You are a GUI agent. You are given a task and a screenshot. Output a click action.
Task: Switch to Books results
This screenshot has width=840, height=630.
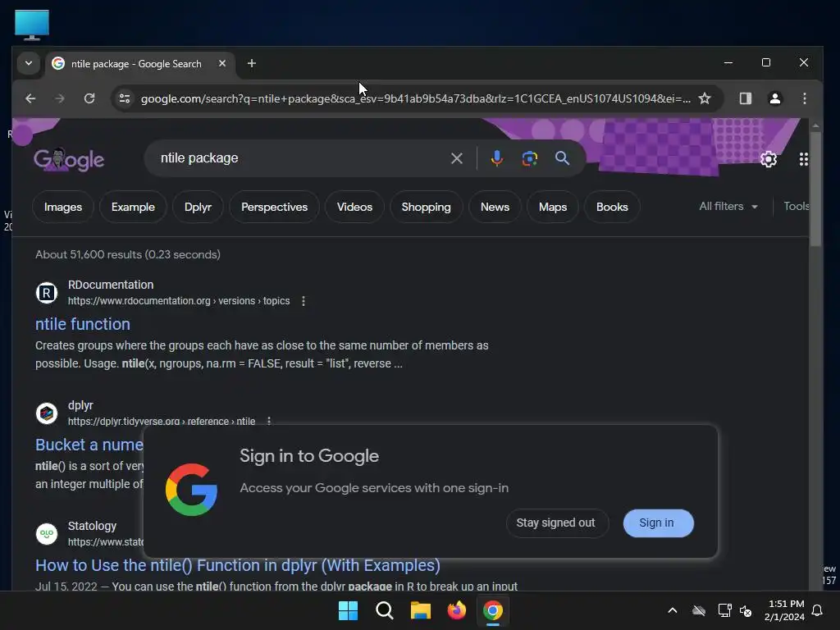pos(612,207)
